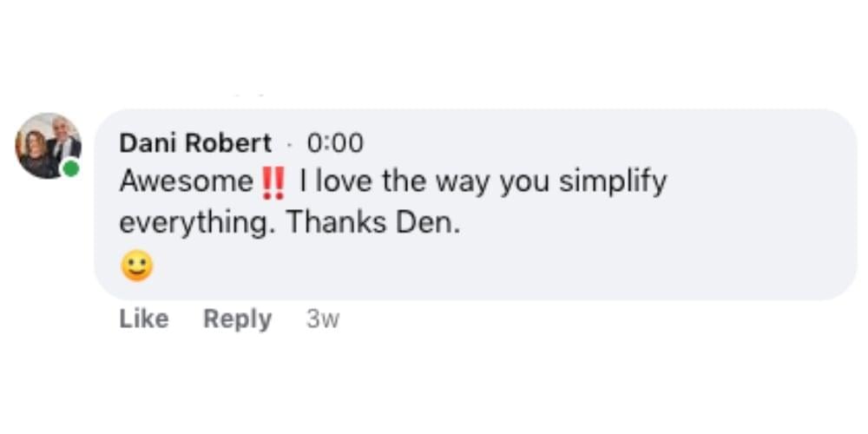
Task: Like Dani Robert's comment
Action: [x=143, y=319]
